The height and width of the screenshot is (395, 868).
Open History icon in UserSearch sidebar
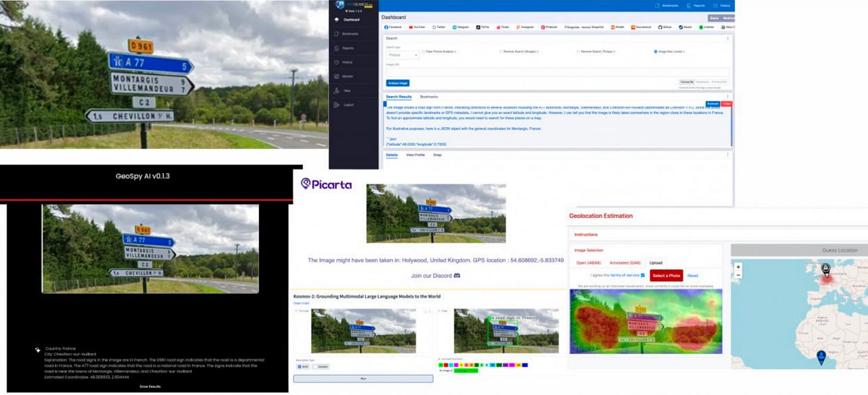(336, 62)
